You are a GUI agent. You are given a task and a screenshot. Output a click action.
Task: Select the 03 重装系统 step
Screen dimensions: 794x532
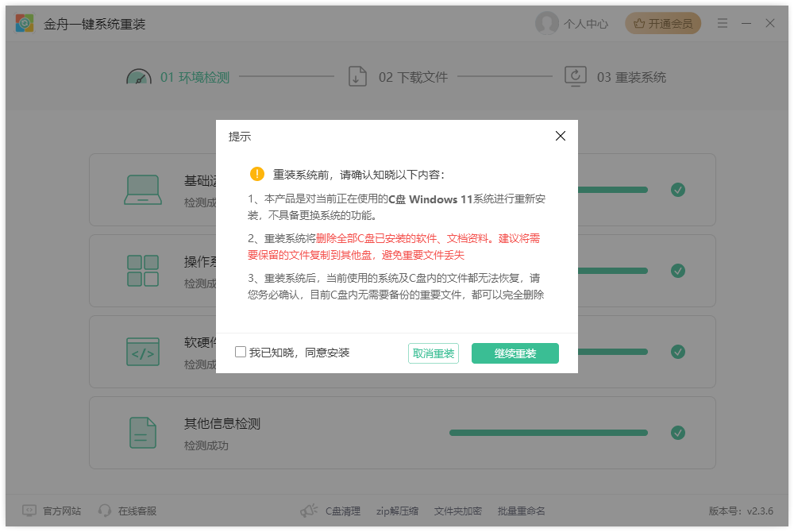coord(631,78)
